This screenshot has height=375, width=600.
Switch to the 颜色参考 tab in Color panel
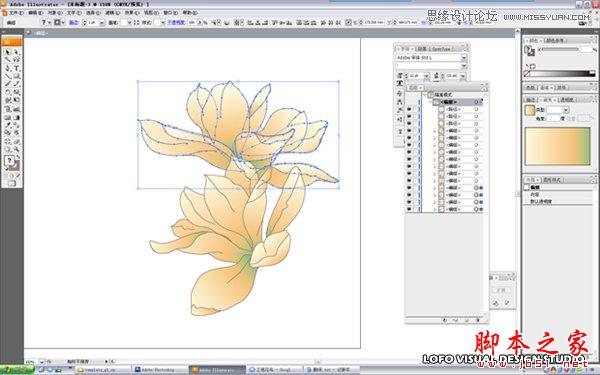[554, 40]
